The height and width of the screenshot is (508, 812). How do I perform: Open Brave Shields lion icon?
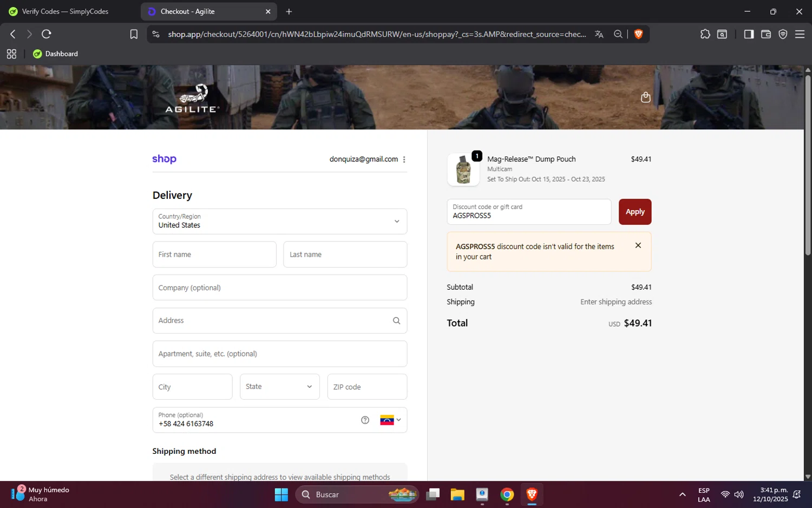[x=638, y=34]
